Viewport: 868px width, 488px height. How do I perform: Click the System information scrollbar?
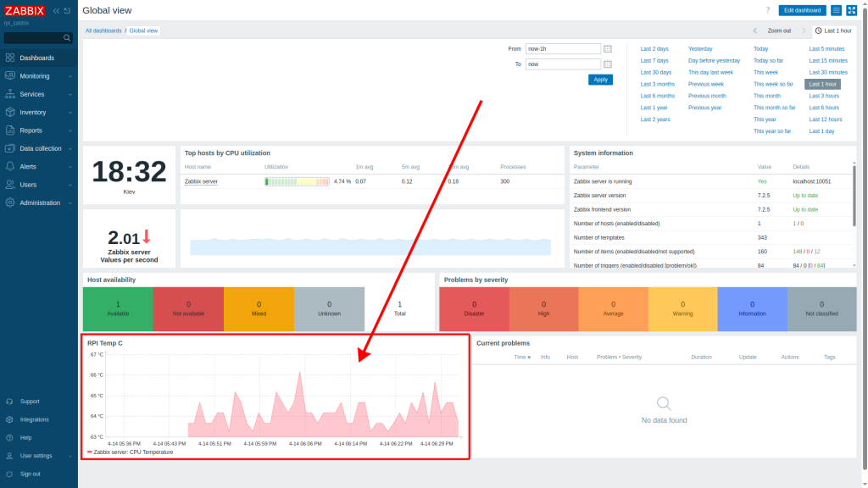(854, 197)
